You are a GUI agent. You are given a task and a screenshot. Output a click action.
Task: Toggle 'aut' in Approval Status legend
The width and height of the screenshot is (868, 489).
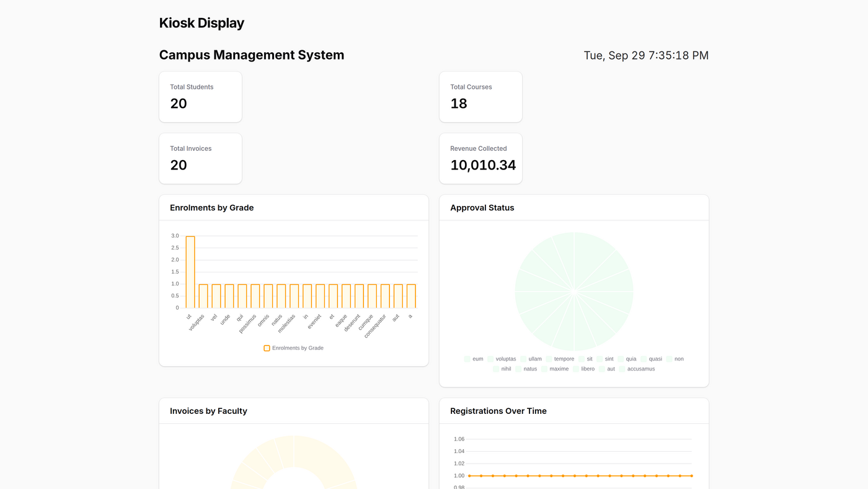[607, 369]
